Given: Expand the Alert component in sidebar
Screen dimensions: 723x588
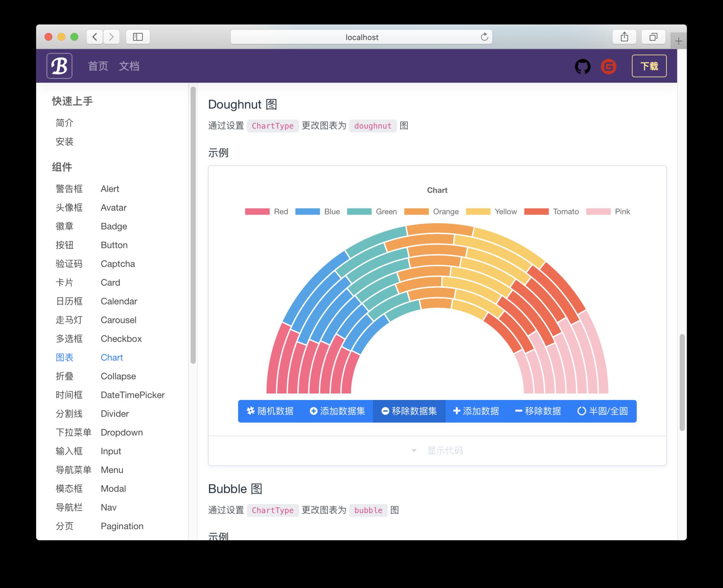Looking at the screenshot, I should coord(110,188).
